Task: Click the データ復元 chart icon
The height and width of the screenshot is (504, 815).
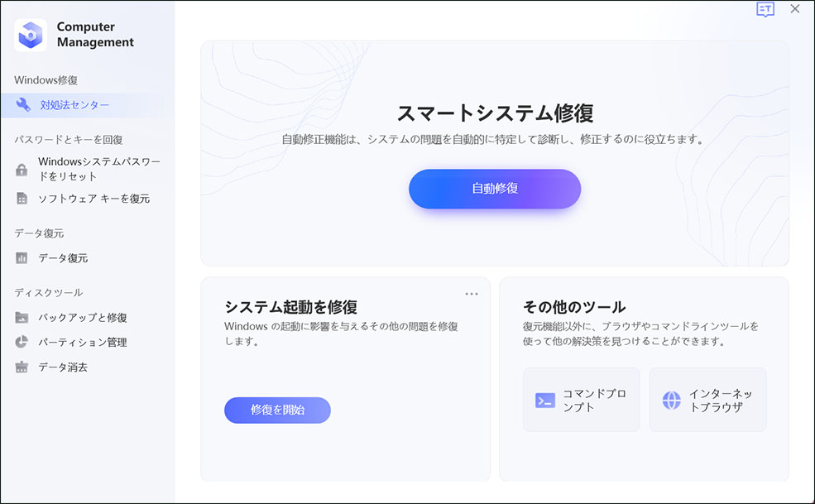Action: [x=22, y=258]
